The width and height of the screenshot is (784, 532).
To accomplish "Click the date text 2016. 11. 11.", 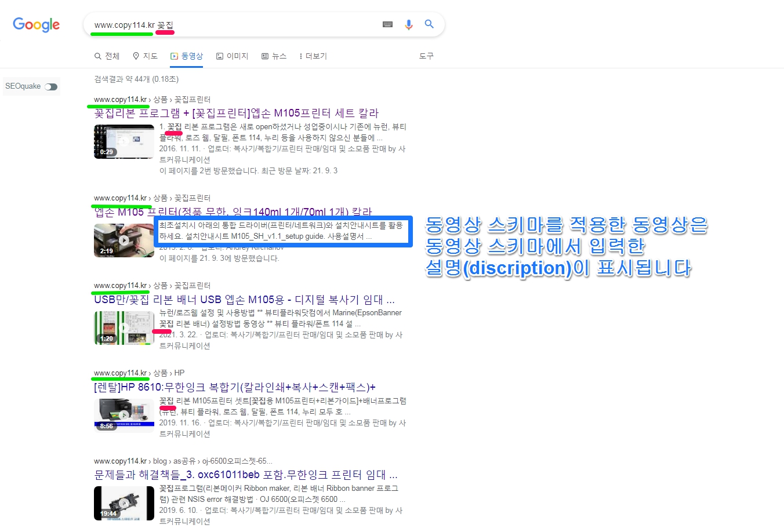I will (180, 149).
